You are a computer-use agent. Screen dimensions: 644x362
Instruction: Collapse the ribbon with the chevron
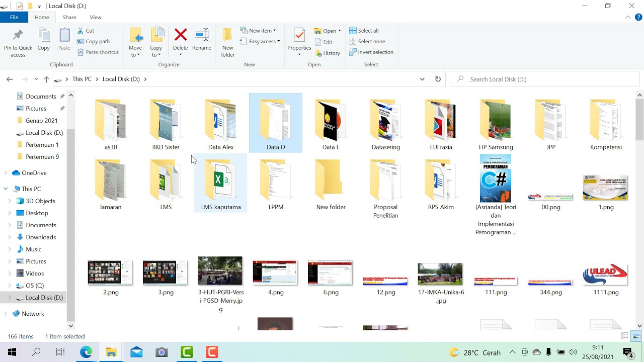[x=628, y=17]
